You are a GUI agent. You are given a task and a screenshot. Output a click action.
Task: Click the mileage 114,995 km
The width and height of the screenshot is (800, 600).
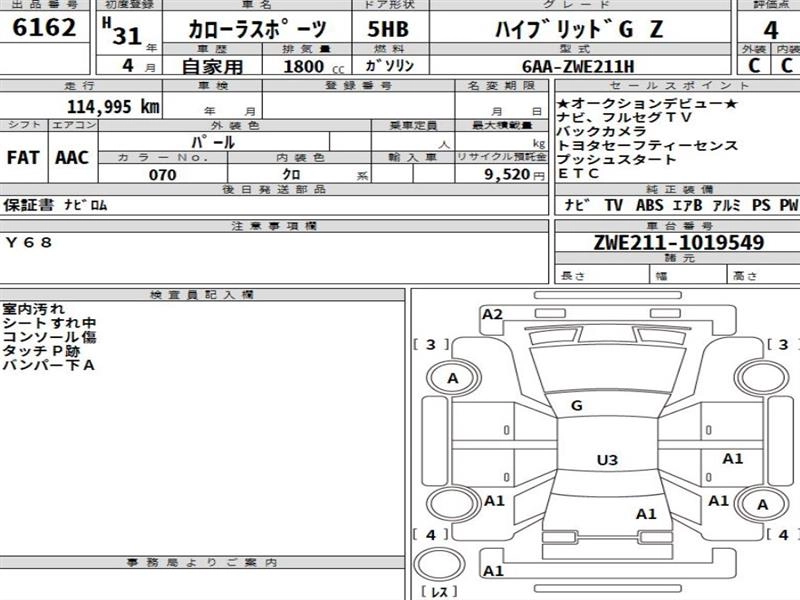113,107
